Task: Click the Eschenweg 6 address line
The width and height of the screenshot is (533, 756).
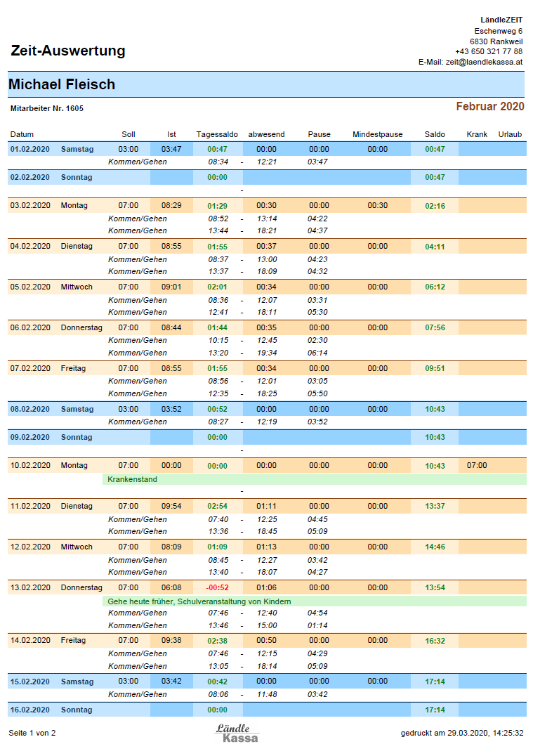Action: pos(499,31)
